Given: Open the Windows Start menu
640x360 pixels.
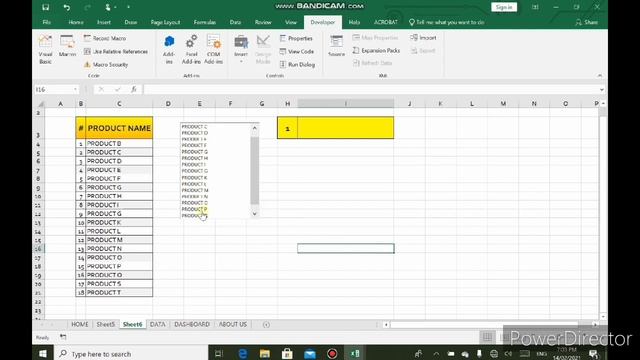Looking at the screenshot, I should click(43, 353).
